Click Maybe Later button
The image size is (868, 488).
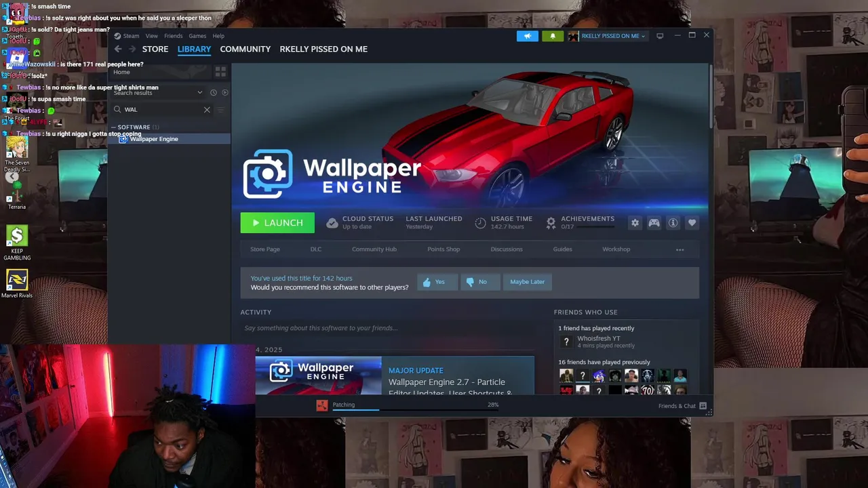[527, 282]
